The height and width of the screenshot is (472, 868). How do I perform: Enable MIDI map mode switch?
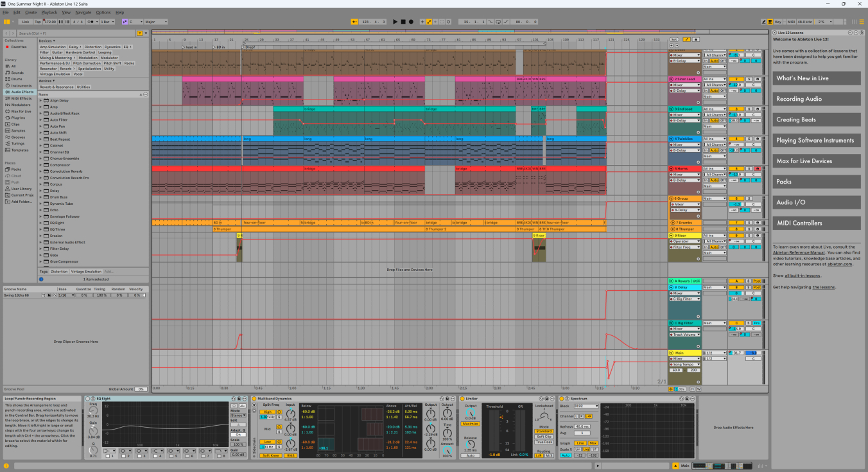pyautogui.click(x=791, y=22)
